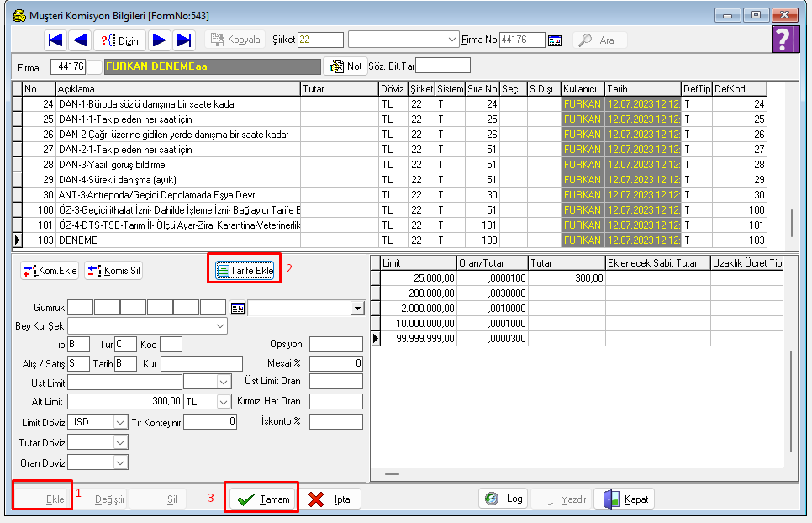Viewport: 812px width, 523px height.
Task: Click the next record arrow
Action: [x=160, y=40]
